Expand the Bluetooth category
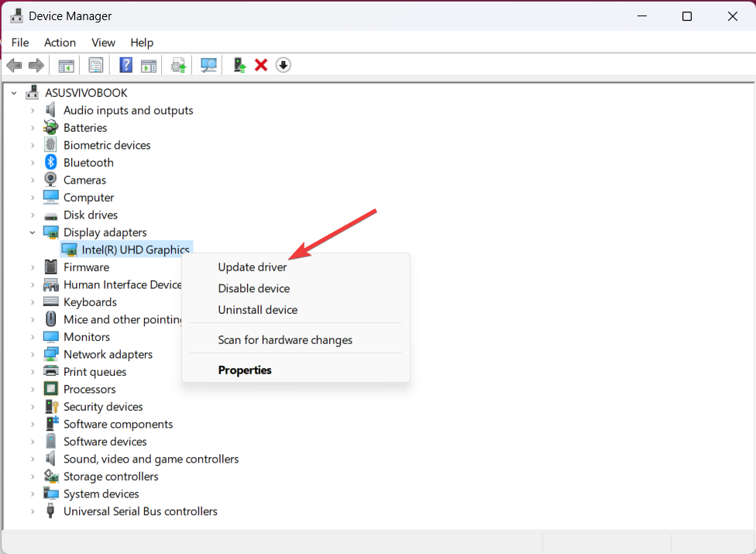This screenshot has width=756, height=554. click(31, 162)
